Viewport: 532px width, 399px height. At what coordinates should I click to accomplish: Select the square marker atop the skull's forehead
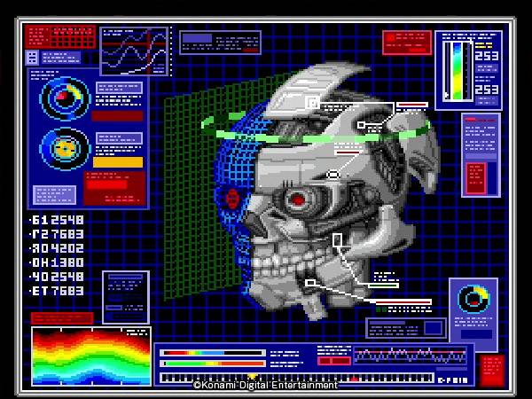point(312,104)
